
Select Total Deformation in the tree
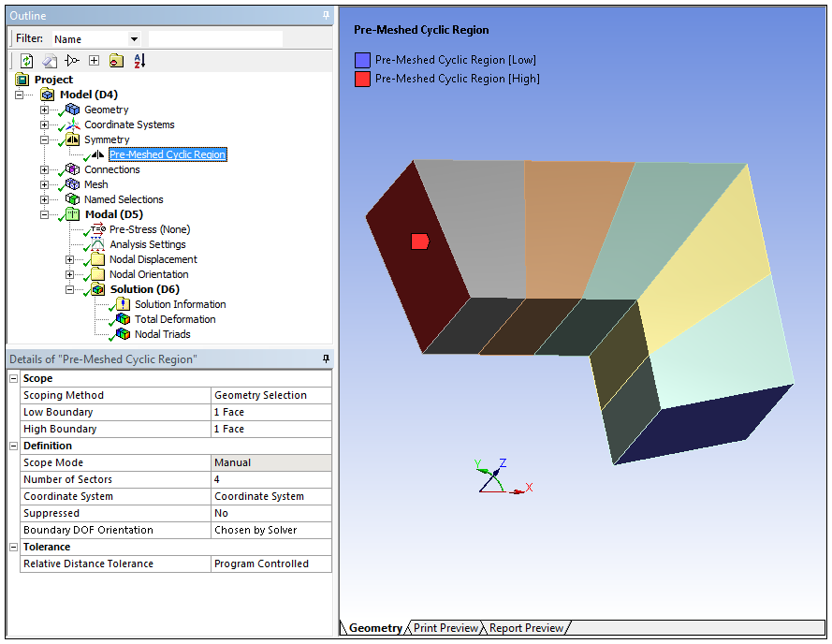[174, 319]
